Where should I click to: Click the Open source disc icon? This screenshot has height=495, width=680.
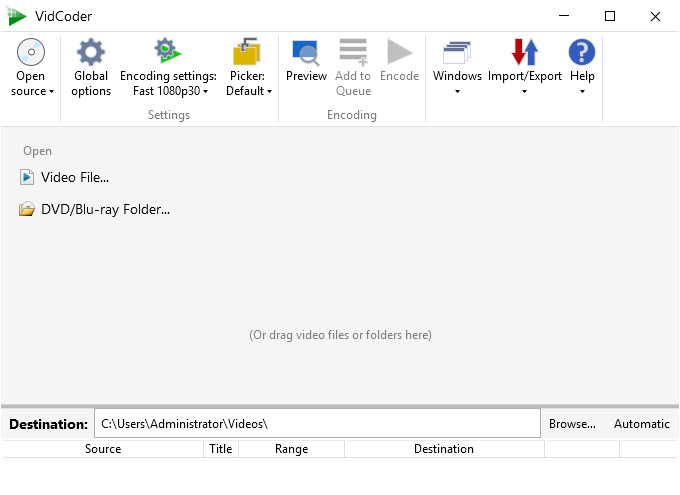click(x=30, y=52)
